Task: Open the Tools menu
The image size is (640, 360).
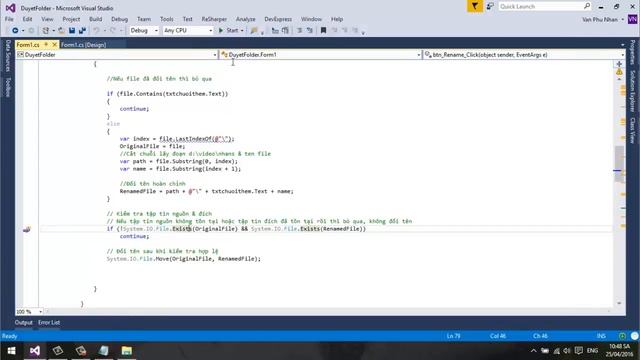Action: [x=167, y=19]
